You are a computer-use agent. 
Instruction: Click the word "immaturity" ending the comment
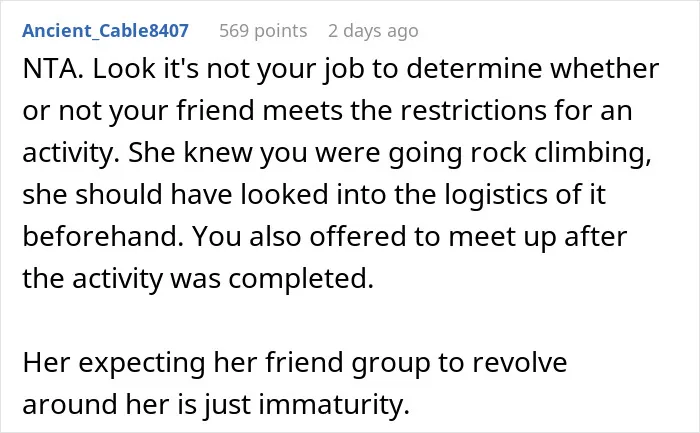point(334,404)
